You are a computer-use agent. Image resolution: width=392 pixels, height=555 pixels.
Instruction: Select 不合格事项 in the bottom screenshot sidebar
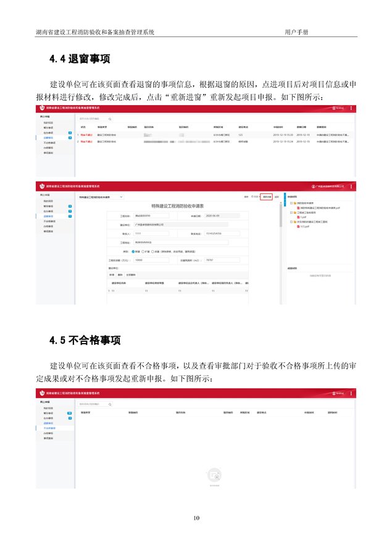49,428
